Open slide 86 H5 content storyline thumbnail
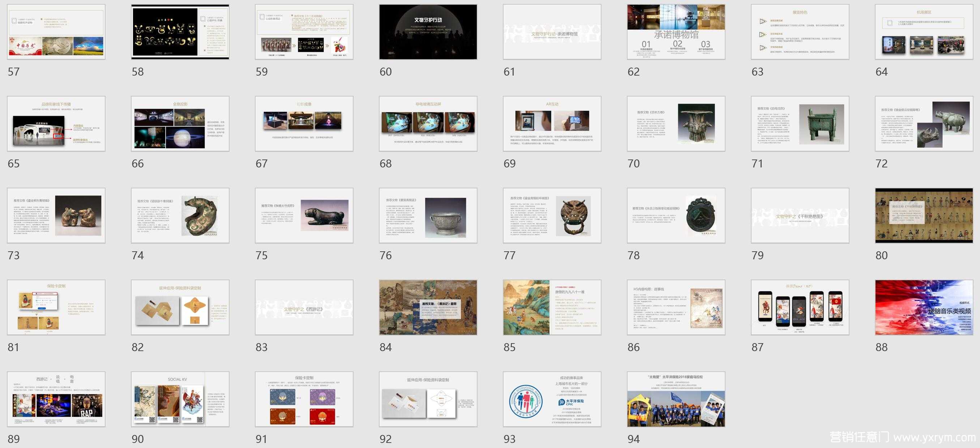The width and height of the screenshot is (980, 448). point(676,308)
